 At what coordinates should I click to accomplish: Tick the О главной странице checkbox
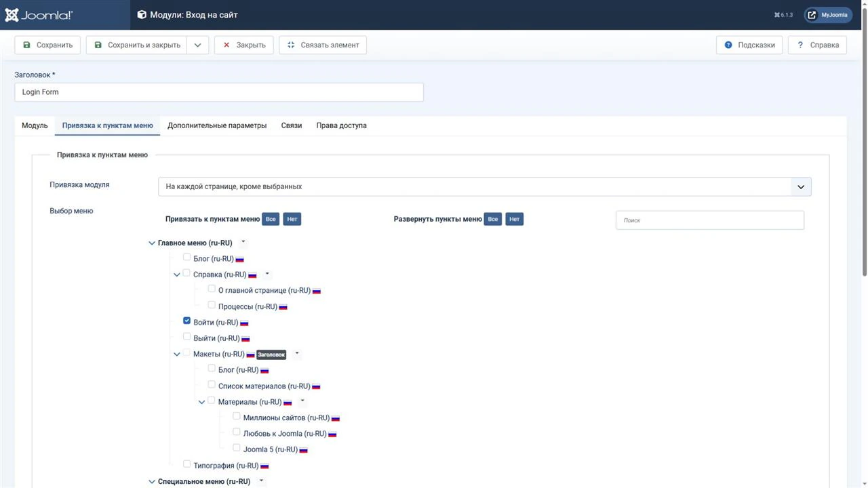(212, 289)
